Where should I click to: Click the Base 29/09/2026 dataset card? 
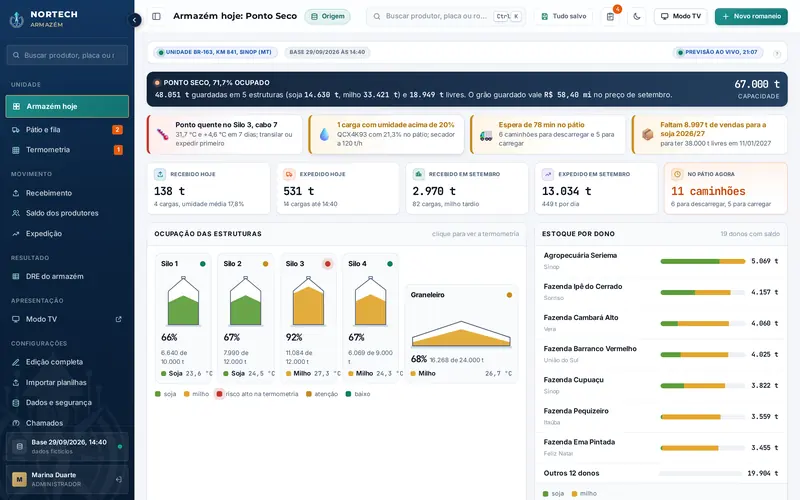point(67,446)
